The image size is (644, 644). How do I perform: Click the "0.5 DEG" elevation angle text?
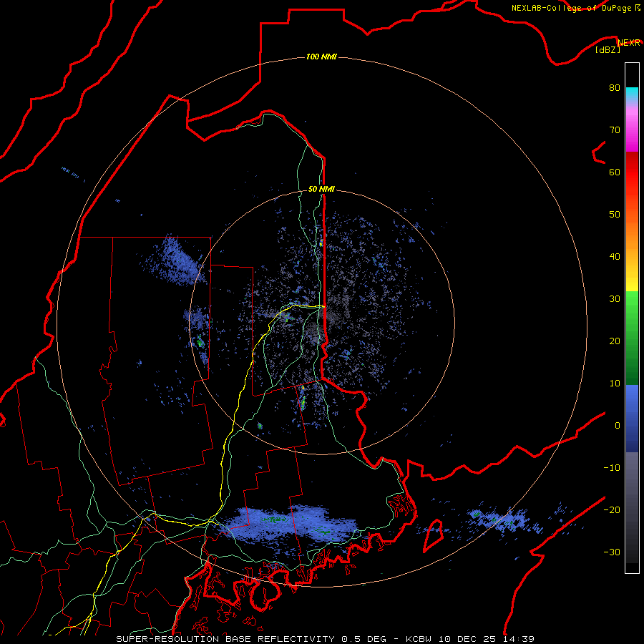364,639
